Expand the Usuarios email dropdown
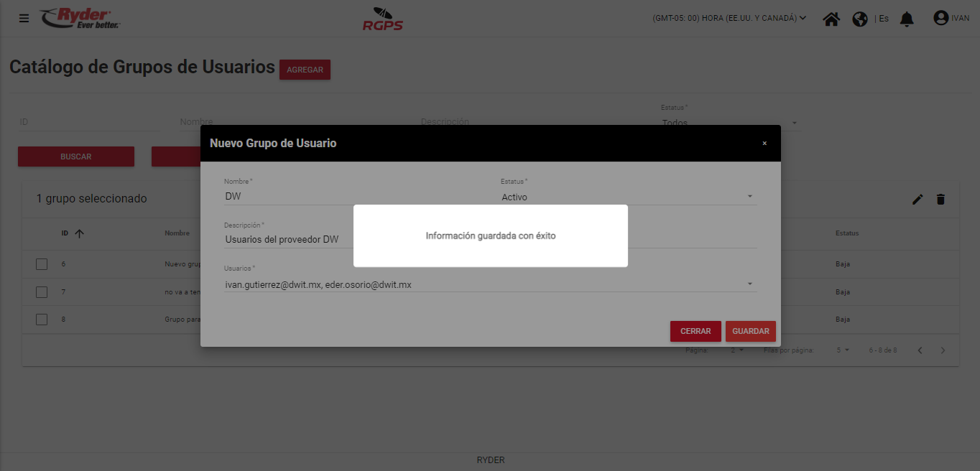Image resolution: width=980 pixels, height=471 pixels. [x=491, y=284]
